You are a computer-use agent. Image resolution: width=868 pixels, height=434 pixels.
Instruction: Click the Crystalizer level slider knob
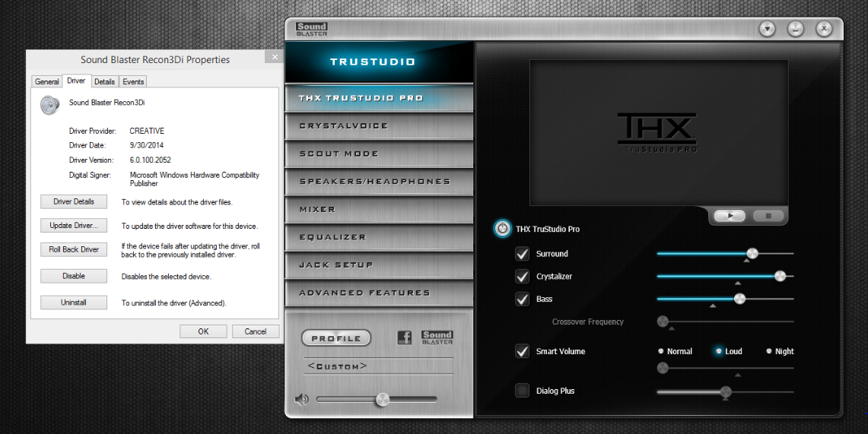click(780, 276)
